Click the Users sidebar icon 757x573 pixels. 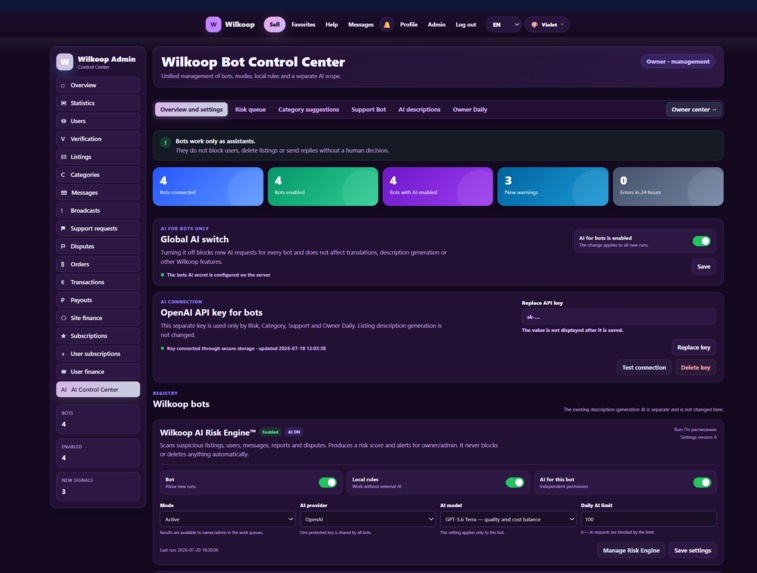63,121
